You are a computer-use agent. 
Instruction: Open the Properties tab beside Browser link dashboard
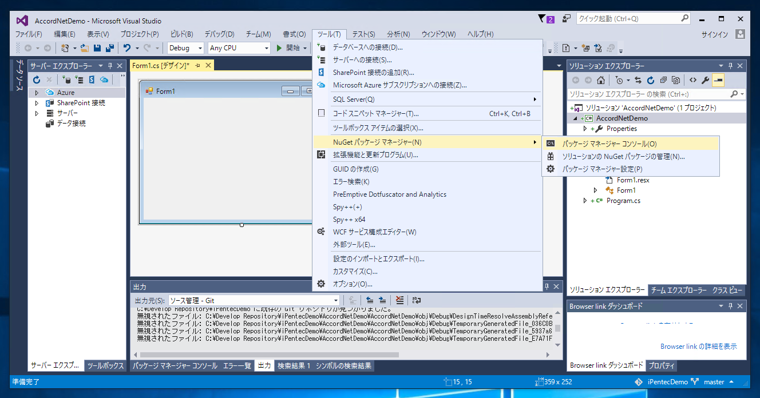click(662, 366)
